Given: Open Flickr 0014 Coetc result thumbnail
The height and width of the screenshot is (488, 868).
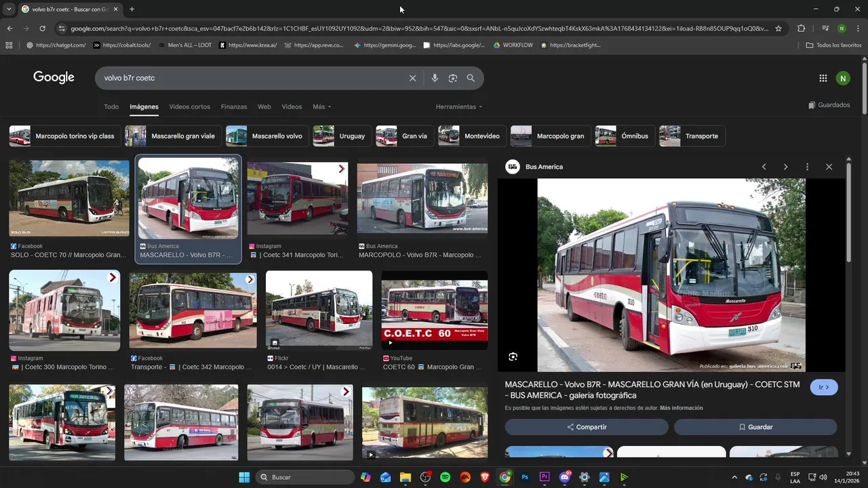Looking at the screenshot, I should 319,310.
